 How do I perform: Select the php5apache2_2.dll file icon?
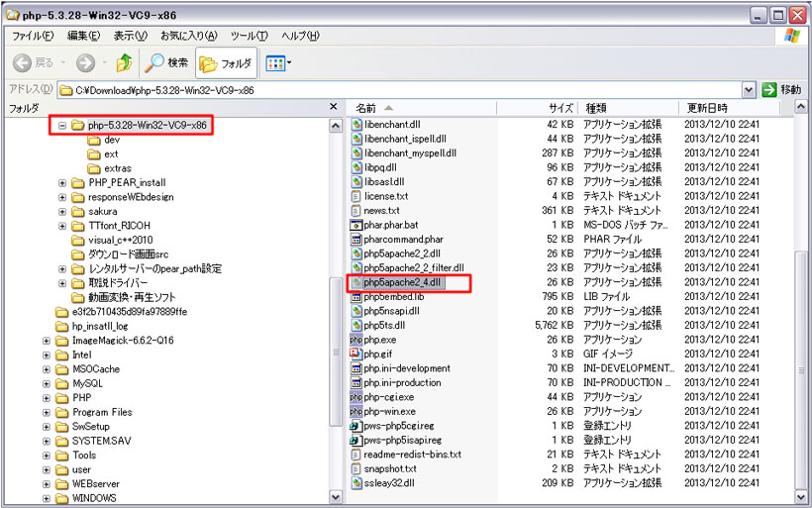[356, 254]
